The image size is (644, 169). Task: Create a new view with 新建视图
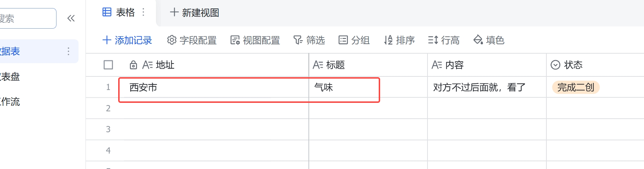[x=194, y=12]
